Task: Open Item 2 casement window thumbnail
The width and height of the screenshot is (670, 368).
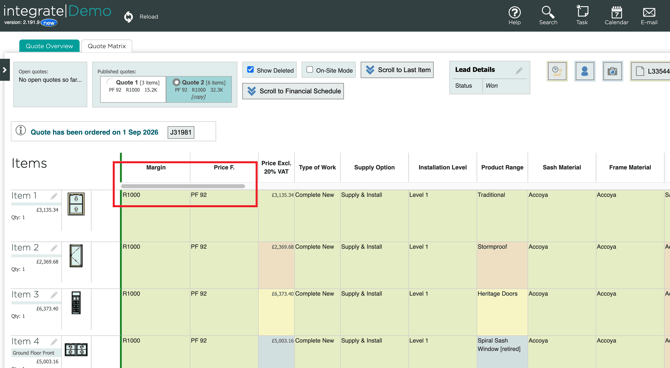Action: tap(76, 256)
